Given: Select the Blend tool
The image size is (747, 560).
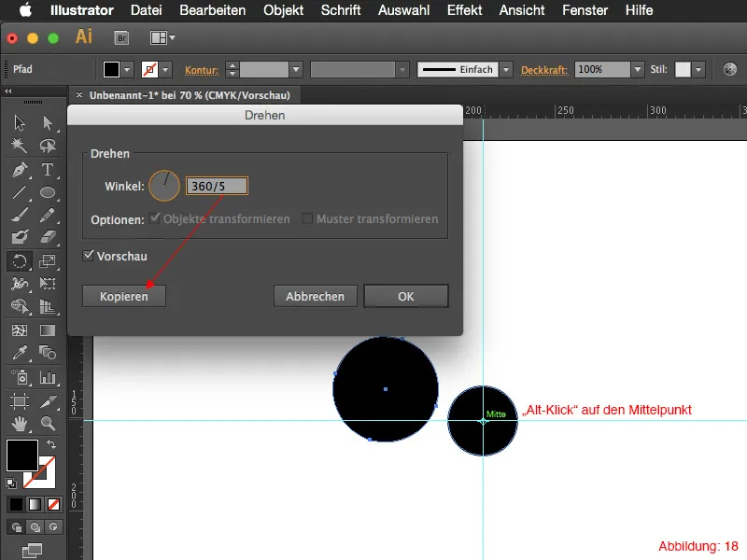Looking at the screenshot, I should [x=48, y=353].
